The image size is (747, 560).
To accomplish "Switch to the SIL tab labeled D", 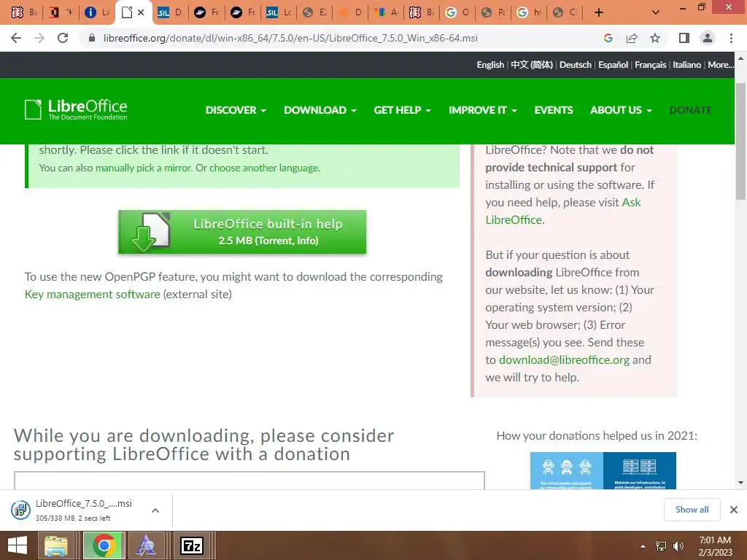I will click(170, 12).
